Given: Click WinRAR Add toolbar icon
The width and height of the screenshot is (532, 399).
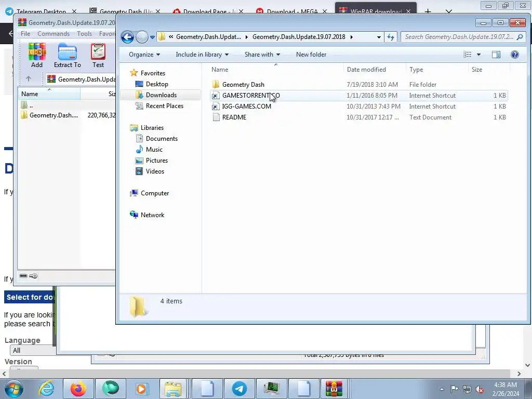Looking at the screenshot, I should click(37, 56).
